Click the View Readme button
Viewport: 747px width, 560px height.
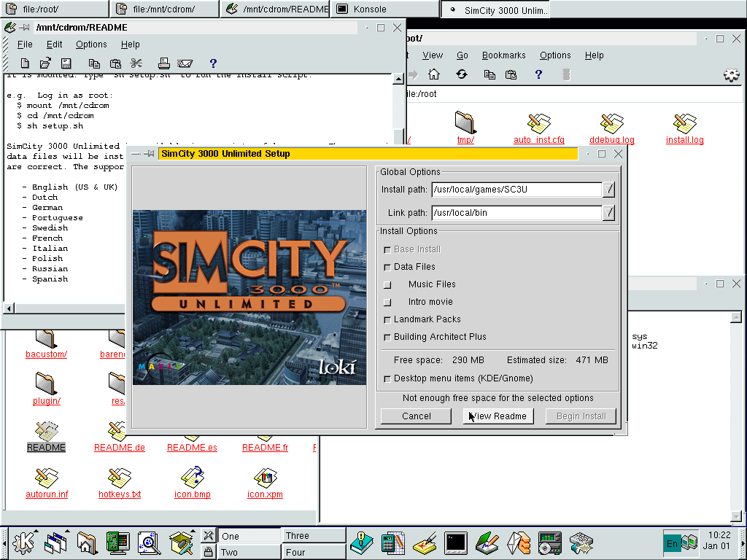pyautogui.click(x=498, y=416)
